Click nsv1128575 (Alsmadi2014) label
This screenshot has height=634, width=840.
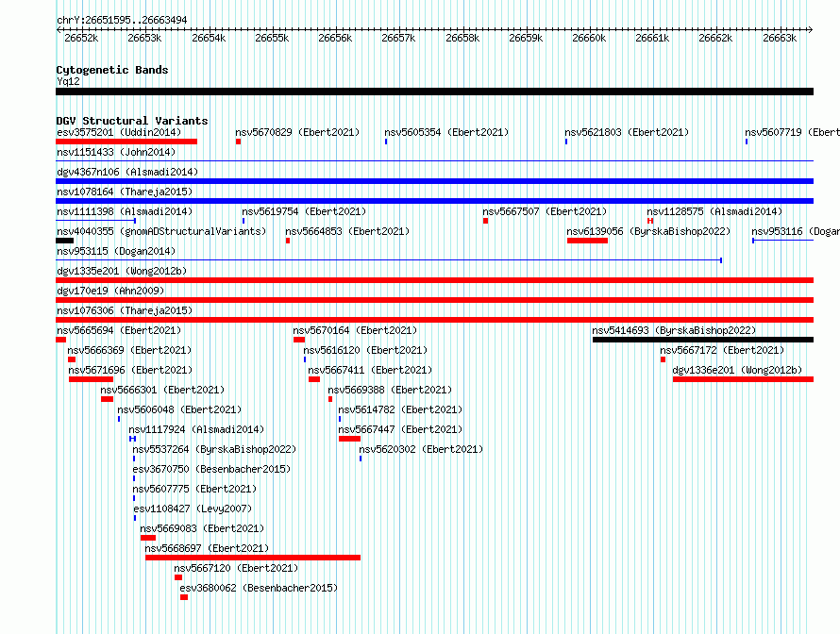(714, 211)
